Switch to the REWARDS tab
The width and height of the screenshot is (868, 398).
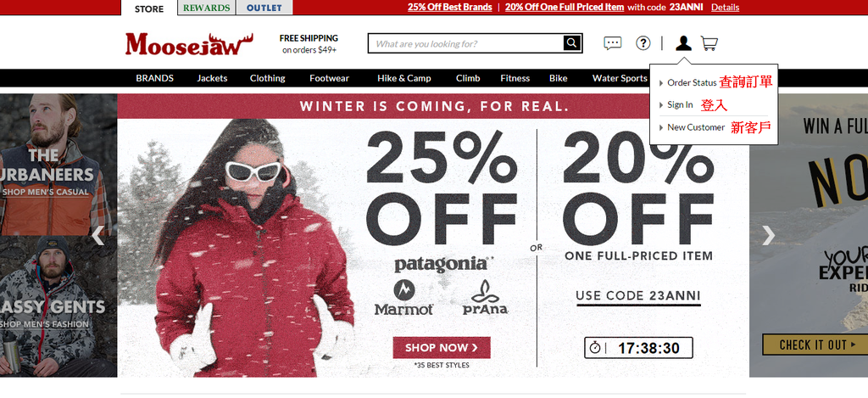click(207, 8)
